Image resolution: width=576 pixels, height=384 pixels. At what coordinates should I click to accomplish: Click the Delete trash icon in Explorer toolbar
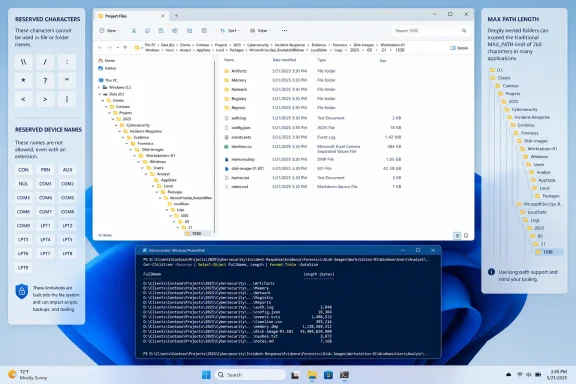point(204,31)
